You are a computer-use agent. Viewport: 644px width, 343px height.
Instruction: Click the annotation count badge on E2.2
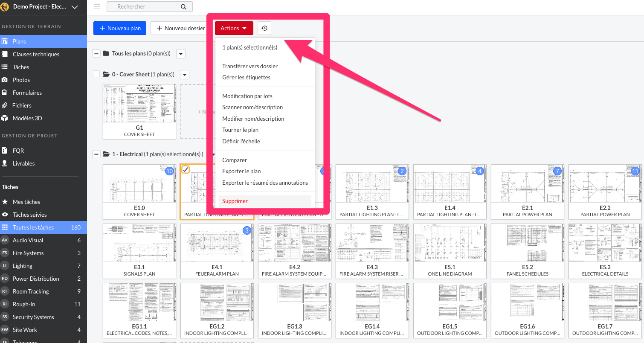pyautogui.click(x=635, y=171)
